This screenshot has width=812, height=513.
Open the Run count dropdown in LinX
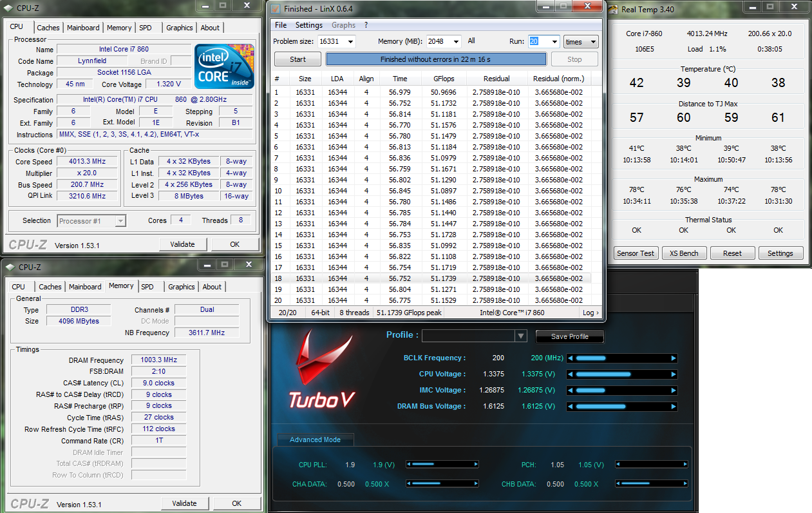554,41
